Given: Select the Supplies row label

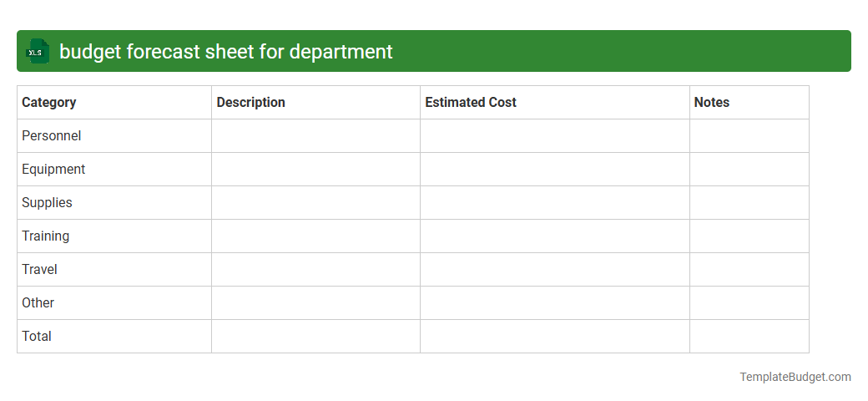Looking at the screenshot, I should (x=47, y=203).
